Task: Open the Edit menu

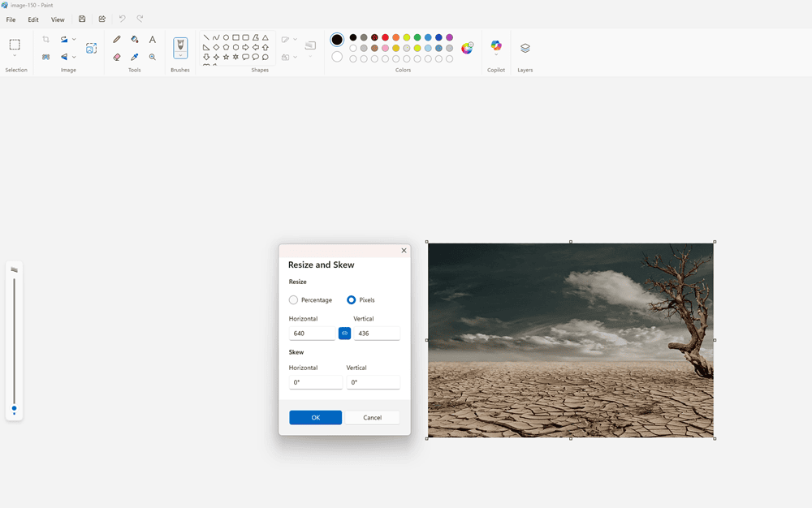Action: pyautogui.click(x=33, y=19)
